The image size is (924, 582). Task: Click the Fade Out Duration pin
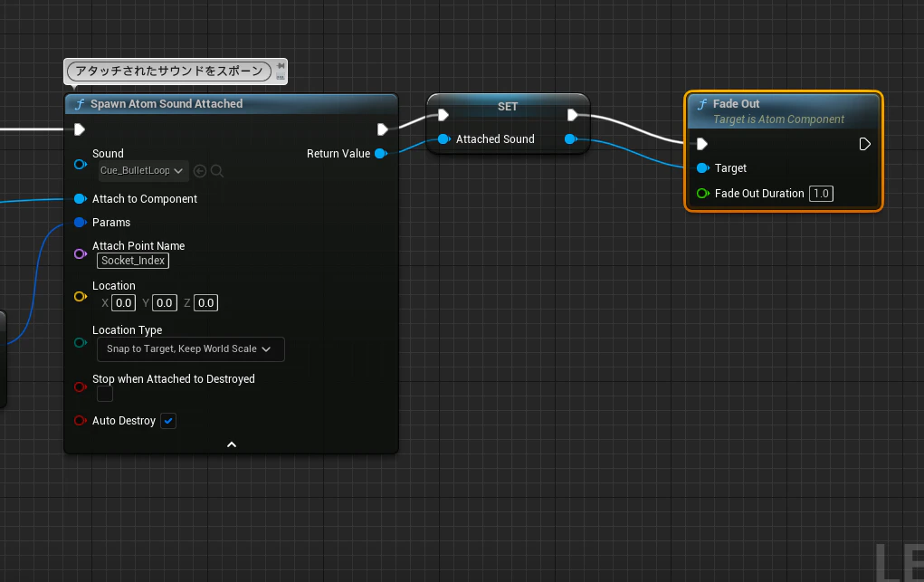pyautogui.click(x=703, y=194)
